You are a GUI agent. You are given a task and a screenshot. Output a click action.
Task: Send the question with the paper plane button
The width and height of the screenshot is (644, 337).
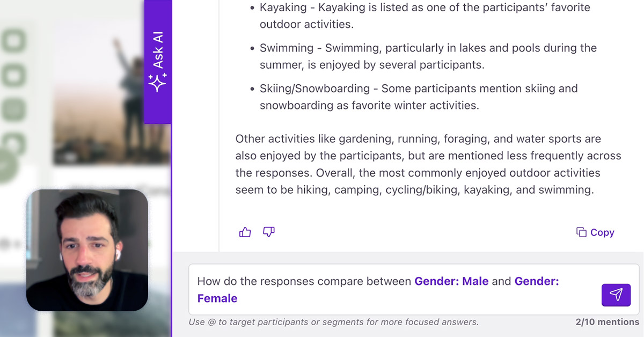coord(616,295)
